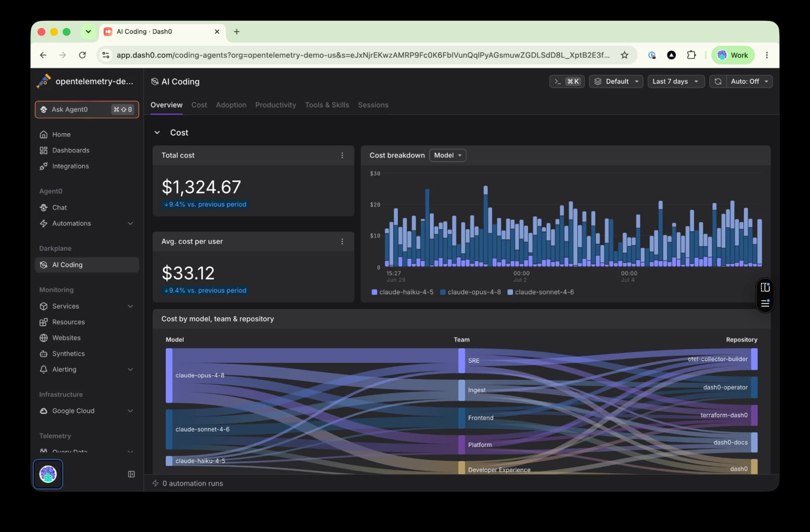Open Websites globe icon

point(43,338)
